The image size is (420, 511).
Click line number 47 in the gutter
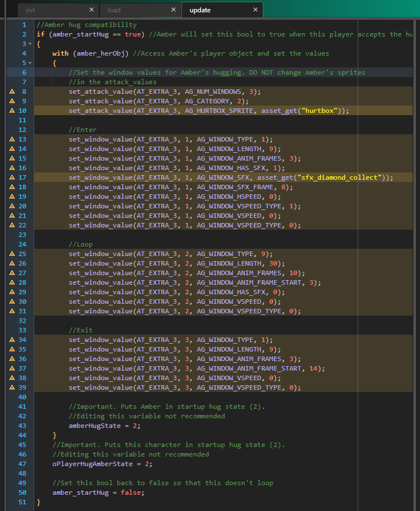coord(22,464)
